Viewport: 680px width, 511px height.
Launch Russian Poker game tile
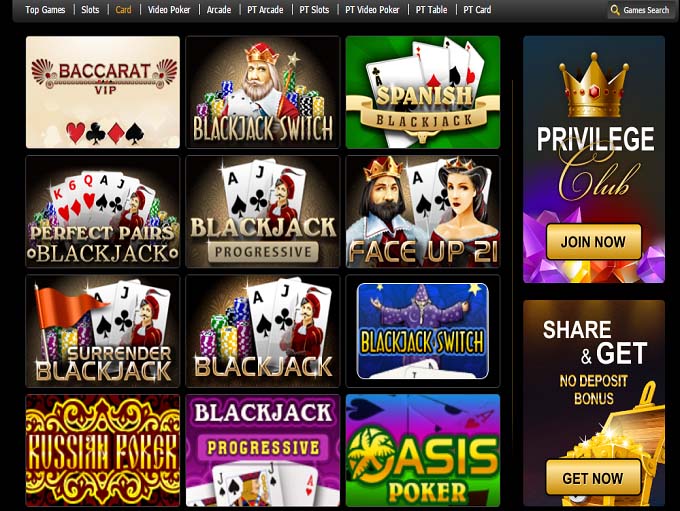click(103, 450)
